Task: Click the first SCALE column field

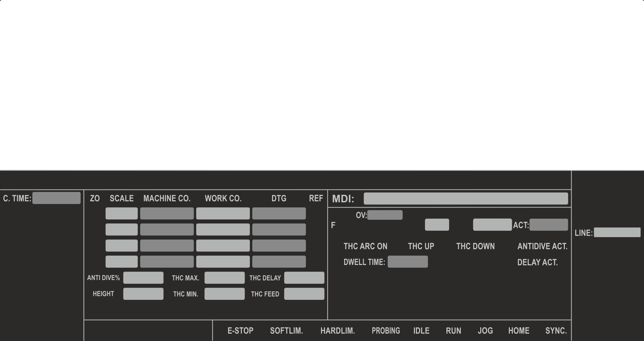Action: [x=121, y=213]
